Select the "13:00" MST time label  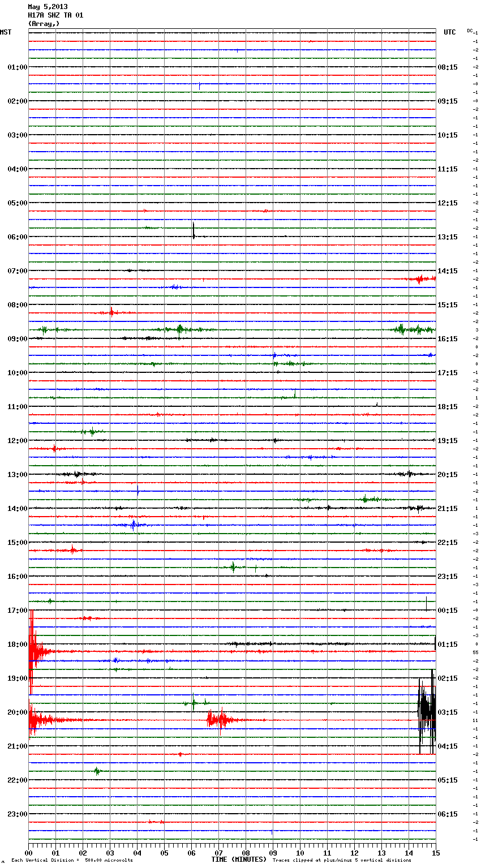pos(18,475)
